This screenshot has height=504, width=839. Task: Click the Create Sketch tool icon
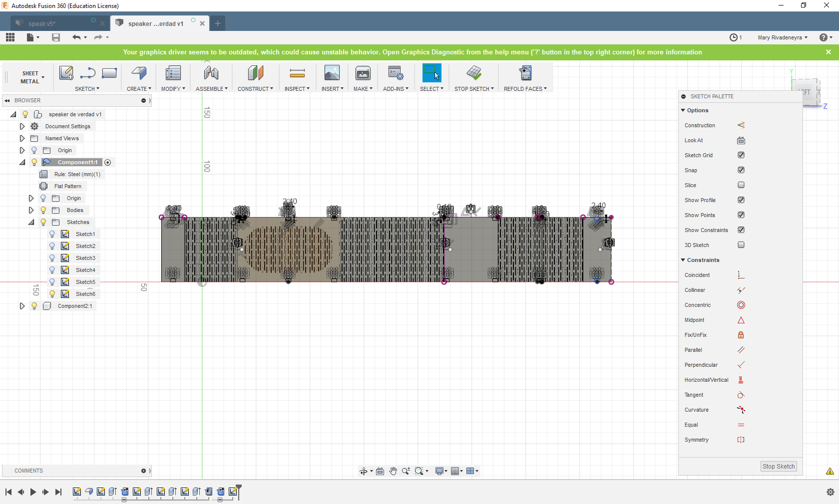[66, 73]
